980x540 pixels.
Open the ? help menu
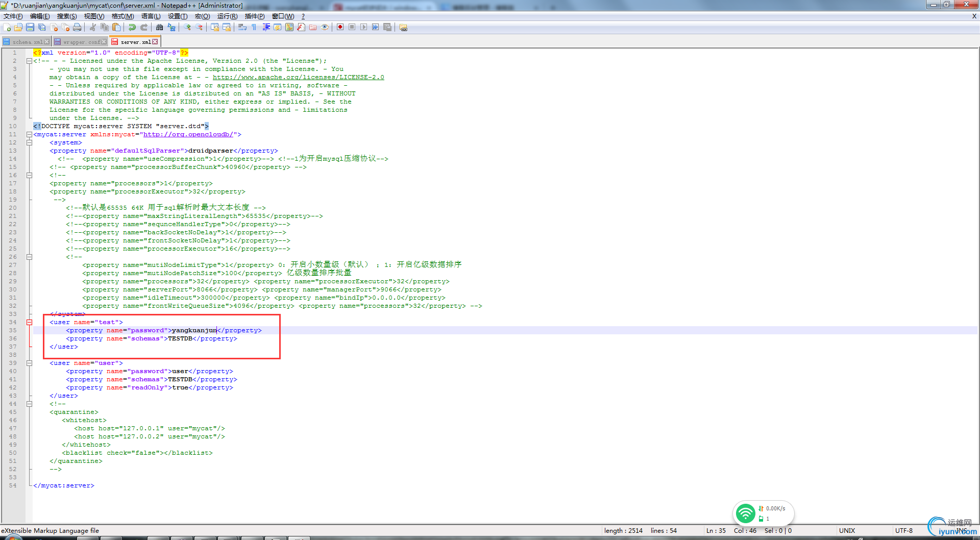tap(303, 16)
